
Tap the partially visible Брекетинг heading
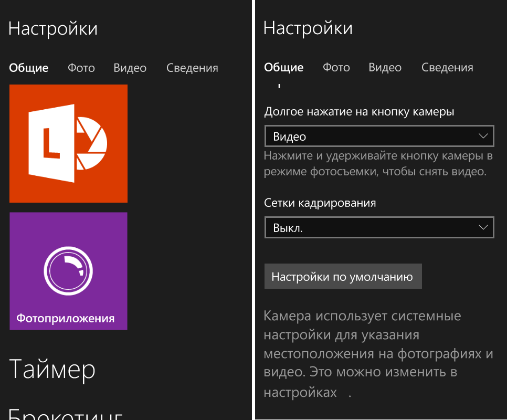[66, 413]
